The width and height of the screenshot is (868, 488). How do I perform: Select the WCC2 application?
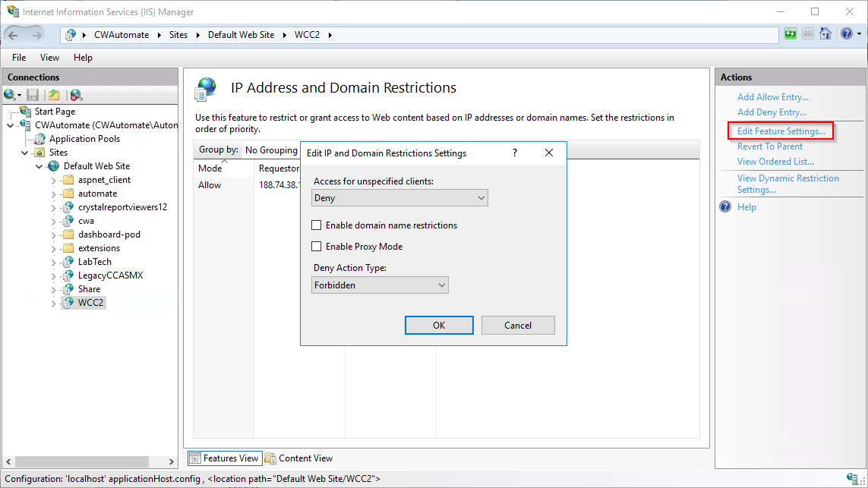[90, 303]
